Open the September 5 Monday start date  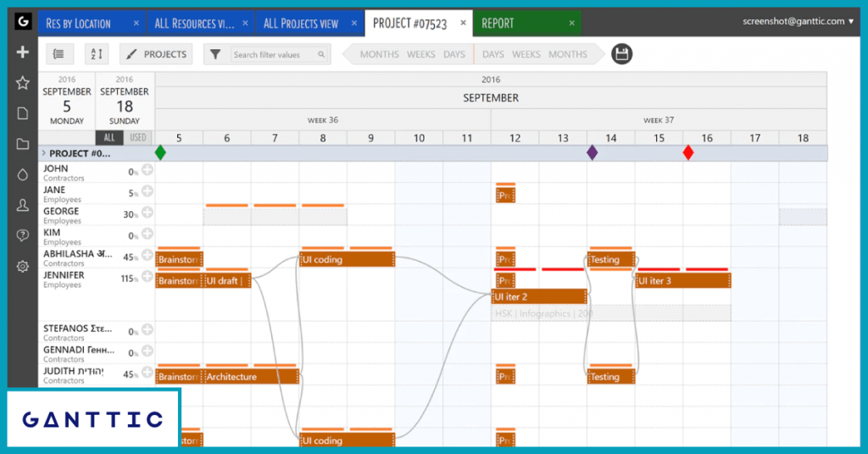coord(67,101)
